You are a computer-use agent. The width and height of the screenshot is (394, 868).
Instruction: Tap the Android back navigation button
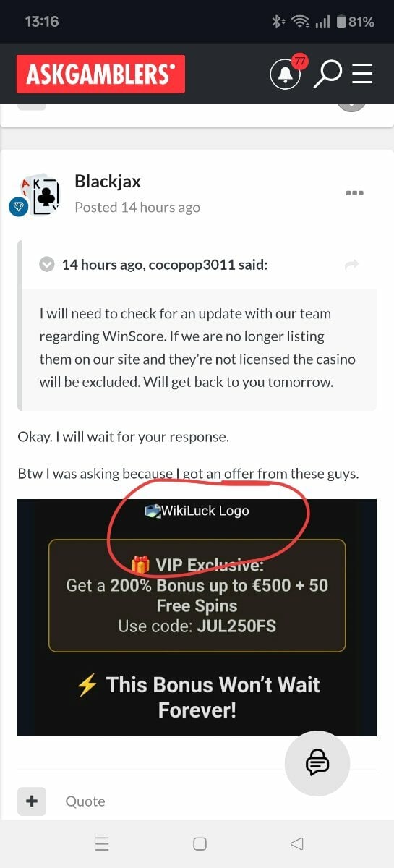[296, 843]
